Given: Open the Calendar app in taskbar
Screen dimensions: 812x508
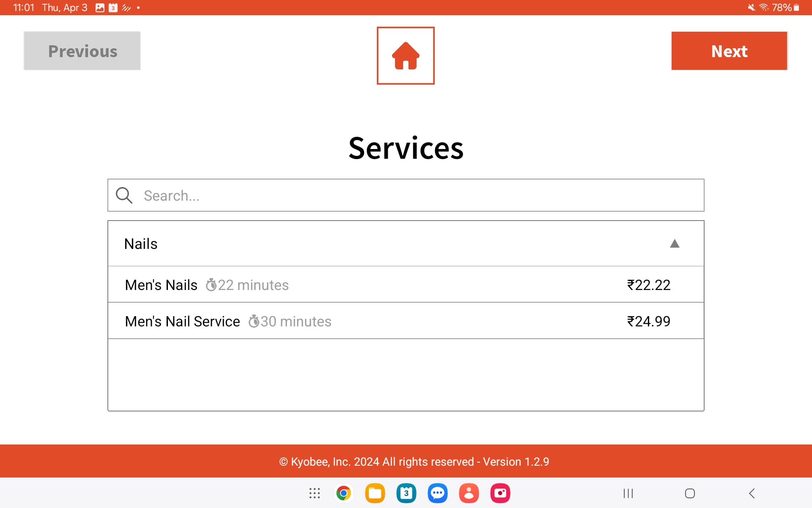Looking at the screenshot, I should click(x=406, y=493).
